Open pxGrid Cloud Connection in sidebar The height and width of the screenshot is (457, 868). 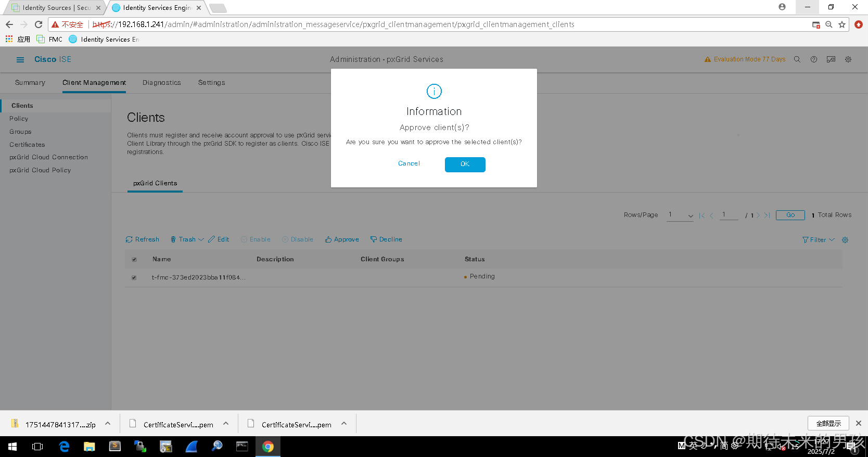point(48,157)
